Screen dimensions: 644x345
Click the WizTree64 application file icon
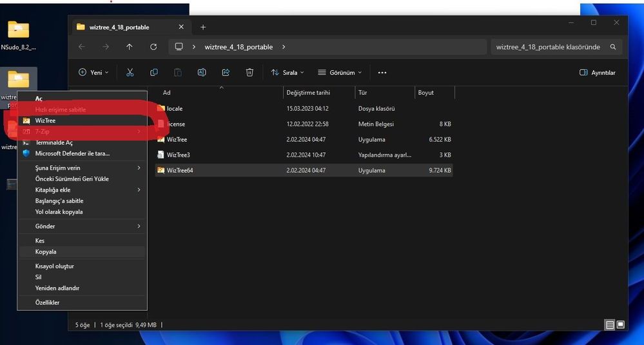click(161, 170)
